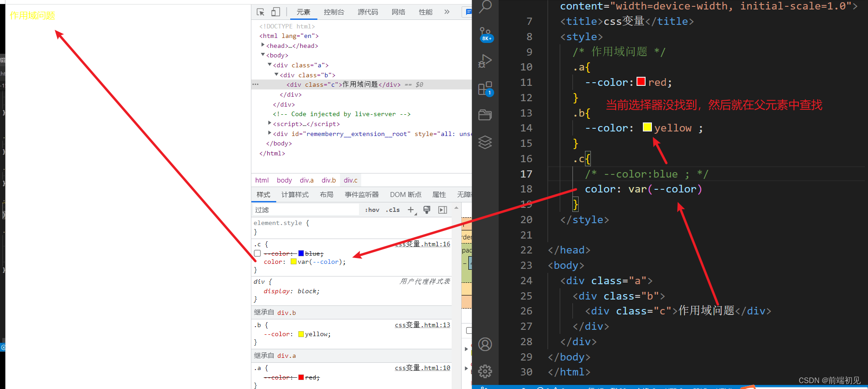Open the folder project manager icon
This screenshot has width=868, height=389.
coord(485,115)
